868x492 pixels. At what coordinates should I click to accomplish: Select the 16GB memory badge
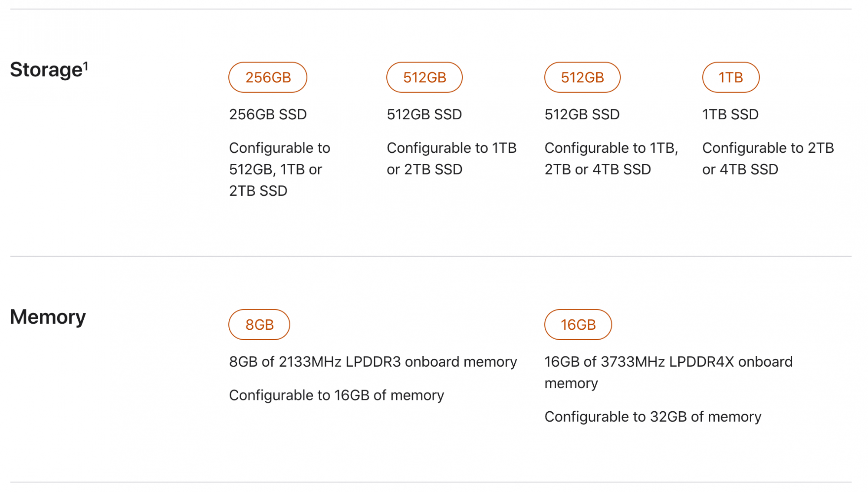tap(578, 325)
